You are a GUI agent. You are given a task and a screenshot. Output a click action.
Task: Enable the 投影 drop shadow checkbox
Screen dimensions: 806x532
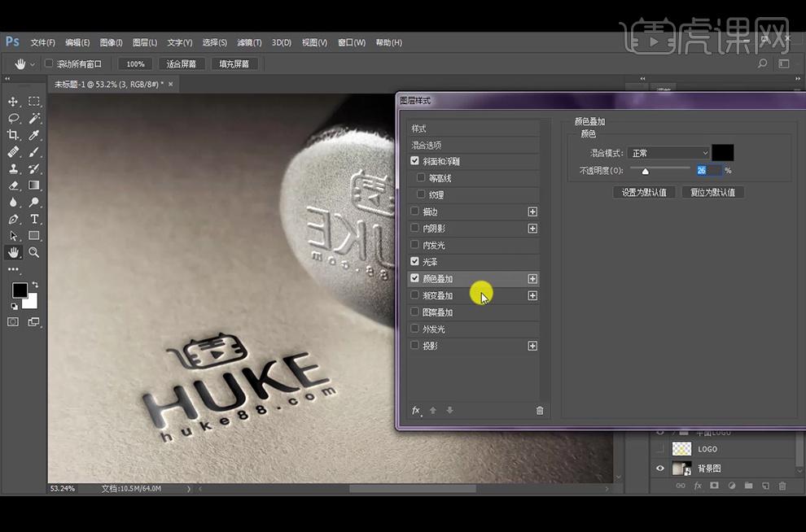(x=415, y=345)
